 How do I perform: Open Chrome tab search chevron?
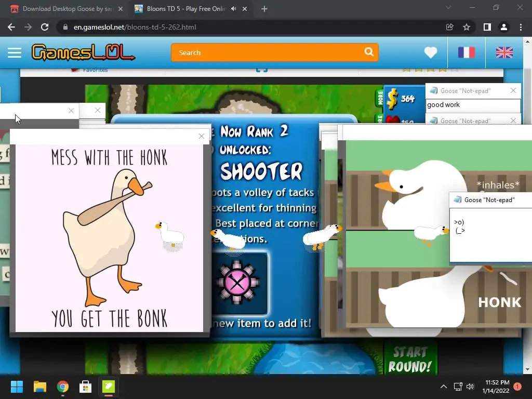[448, 7]
